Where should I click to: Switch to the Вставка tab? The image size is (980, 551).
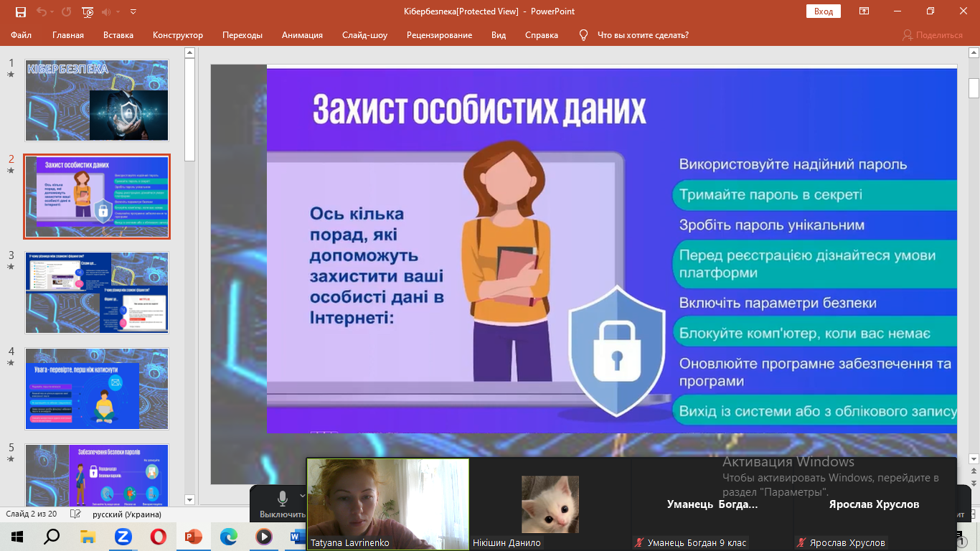tap(118, 35)
